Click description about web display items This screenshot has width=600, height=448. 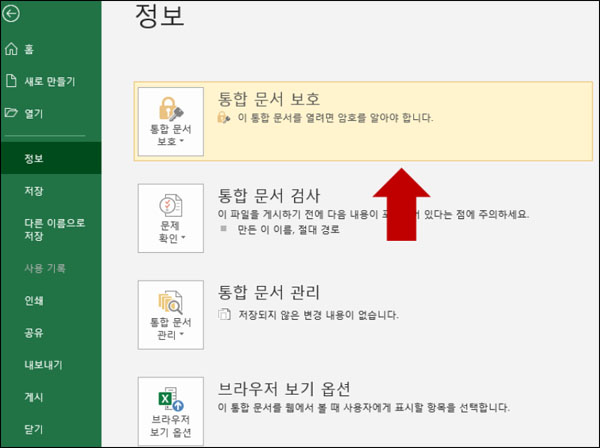[364, 407]
